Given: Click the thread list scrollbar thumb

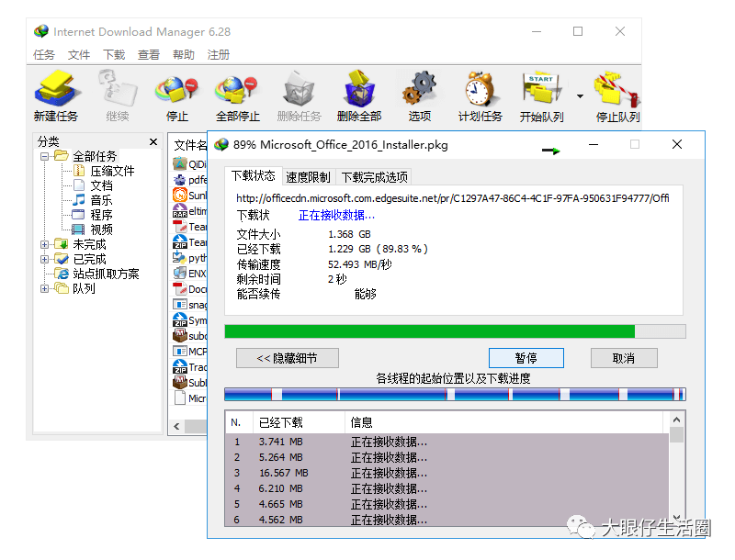Looking at the screenshot, I should [x=676, y=434].
